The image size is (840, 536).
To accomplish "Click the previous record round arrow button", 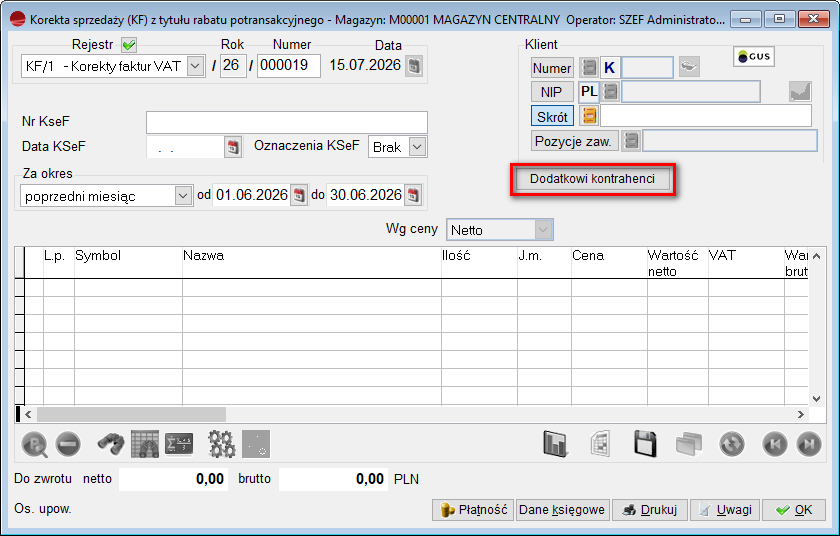I will tap(775, 444).
